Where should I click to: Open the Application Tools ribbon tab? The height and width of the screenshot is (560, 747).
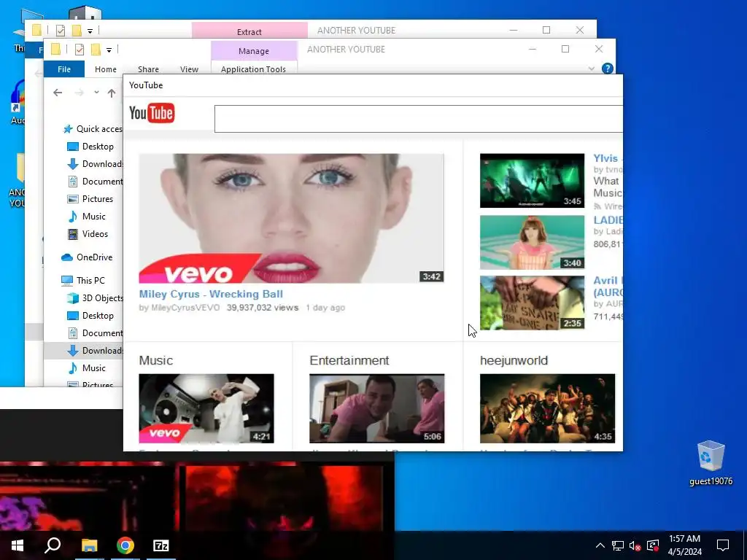click(x=253, y=69)
